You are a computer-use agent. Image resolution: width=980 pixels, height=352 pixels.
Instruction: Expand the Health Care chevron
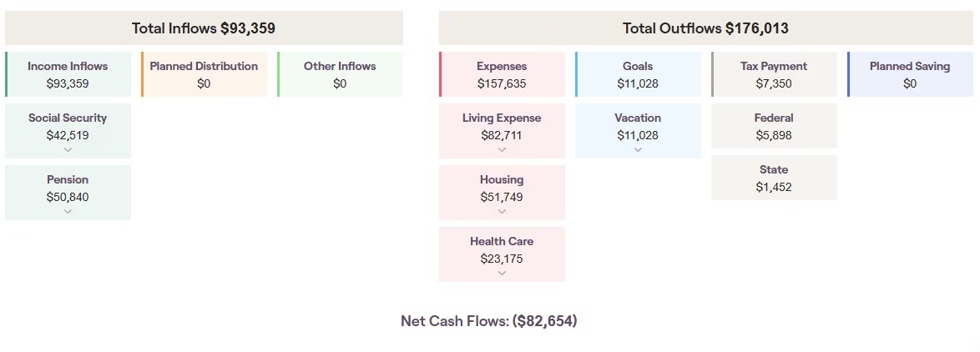tap(501, 274)
